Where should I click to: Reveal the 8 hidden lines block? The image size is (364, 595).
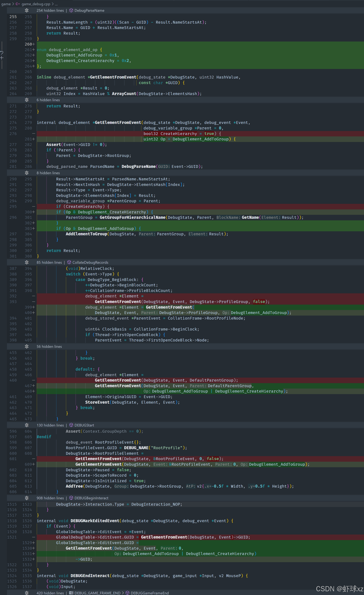27,173
